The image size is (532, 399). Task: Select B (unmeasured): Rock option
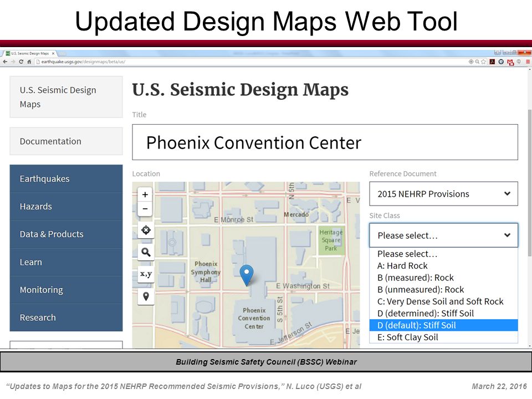[443, 289]
